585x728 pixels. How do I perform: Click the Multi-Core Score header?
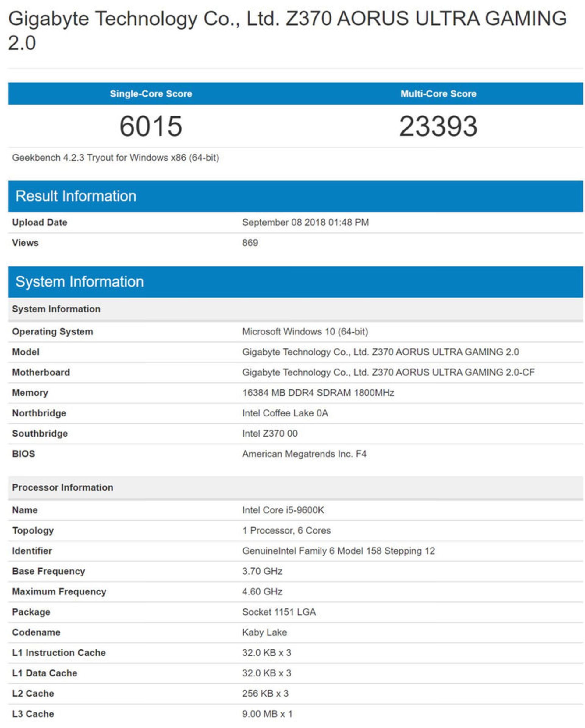click(x=438, y=94)
